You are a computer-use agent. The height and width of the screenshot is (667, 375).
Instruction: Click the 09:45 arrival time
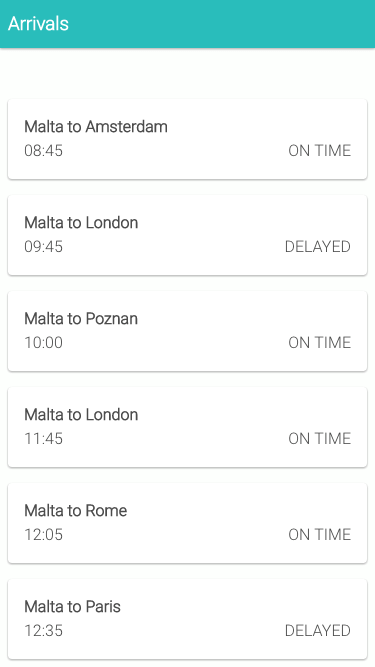pyautogui.click(x=43, y=247)
